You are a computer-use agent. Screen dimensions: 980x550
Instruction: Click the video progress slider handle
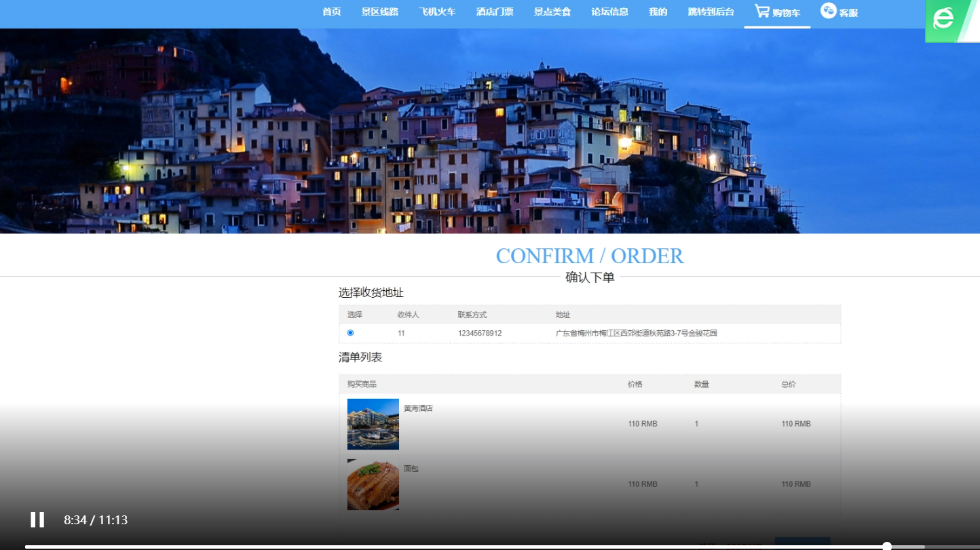(x=886, y=546)
